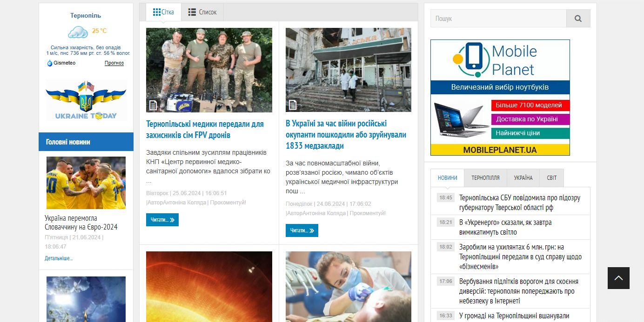This screenshot has height=322, width=644.
Task: Click the Головні новини section header
Action: click(x=86, y=142)
